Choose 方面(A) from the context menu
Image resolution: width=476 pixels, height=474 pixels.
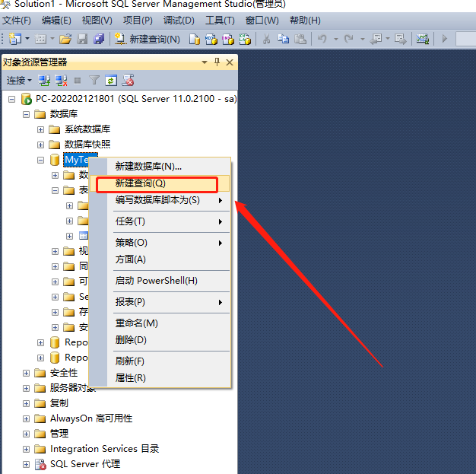[x=160, y=259]
